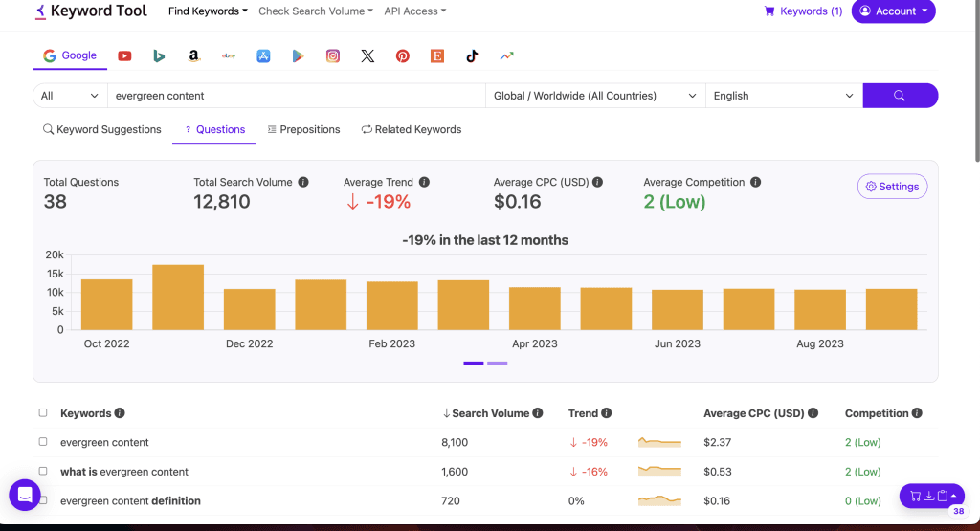Click the Trend column info icon
The height and width of the screenshot is (531, 980).
pos(606,413)
